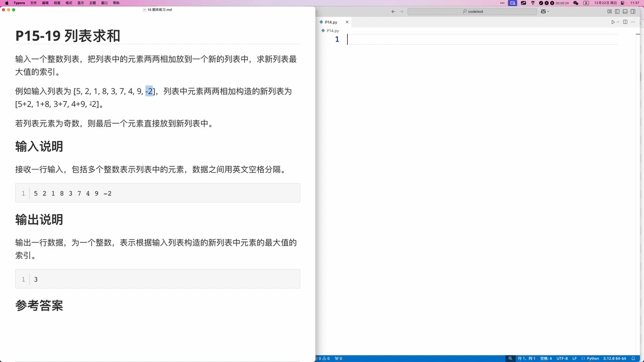Click the Run Python File icon
The height and width of the screenshot is (362, 644).
point(613,22)
